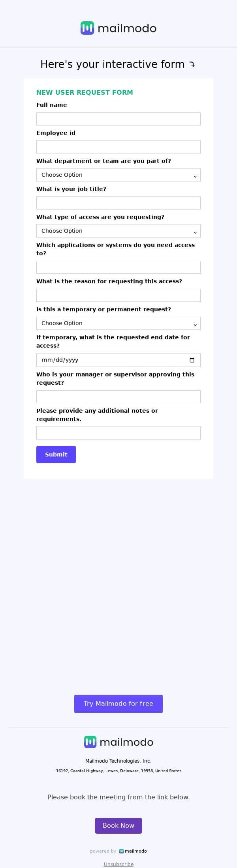The image size is (237, 868).
Task: Expand the temporary or permanent request dropdown
Action: [118, 324]
